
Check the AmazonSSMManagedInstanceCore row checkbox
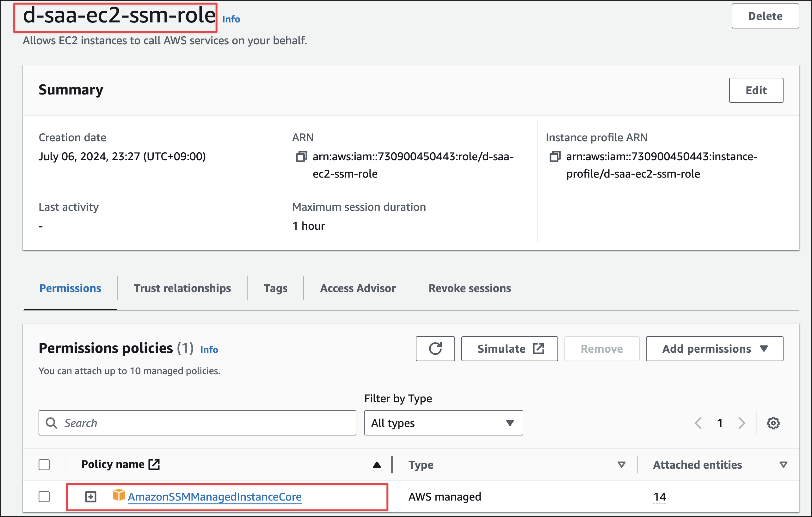tap(44, 497)
